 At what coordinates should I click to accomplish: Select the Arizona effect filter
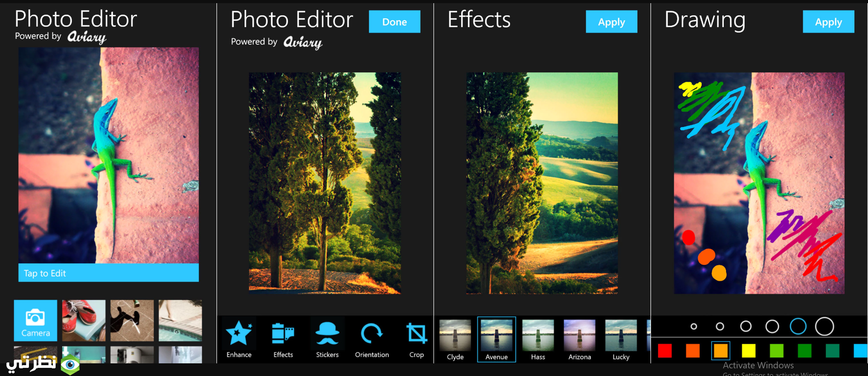(580, 340)
